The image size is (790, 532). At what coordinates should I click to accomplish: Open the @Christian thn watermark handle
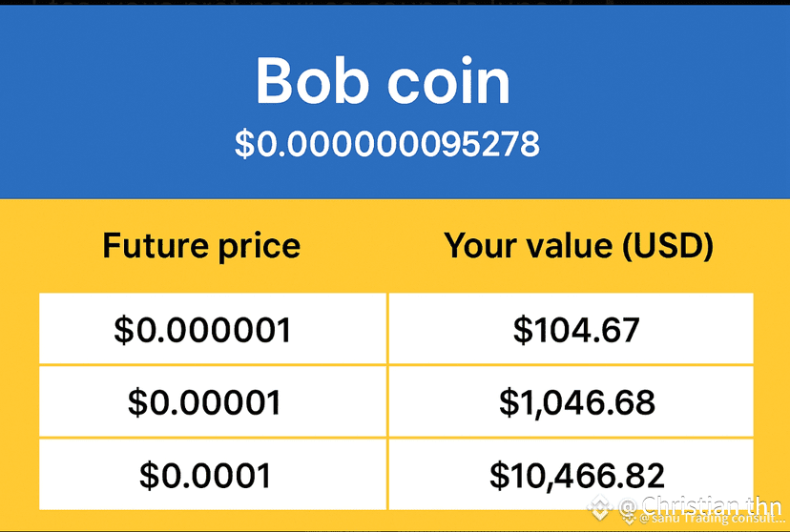tap(701, 506)
